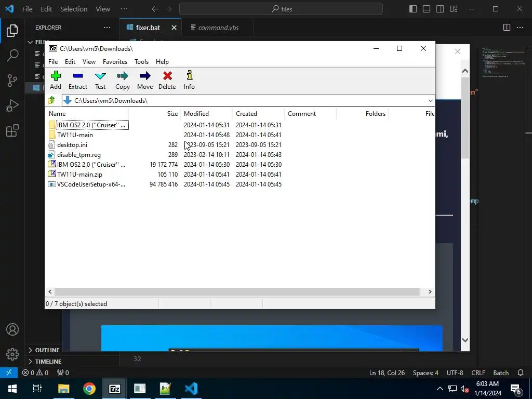
Task: Open the VS Code Search view
Action: point(12,55)
